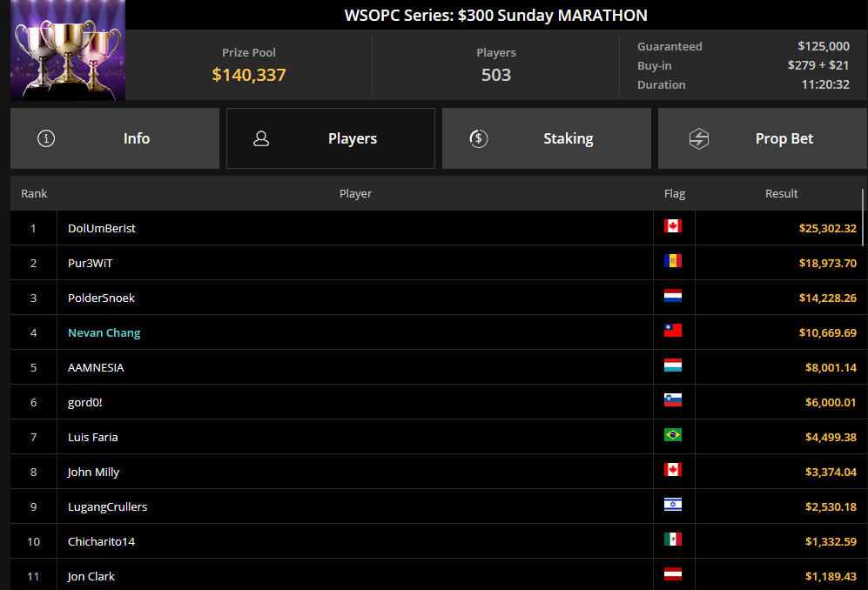Select the Players tab
Viewport: 868px width, 590px height.
(x=331, y=138)
